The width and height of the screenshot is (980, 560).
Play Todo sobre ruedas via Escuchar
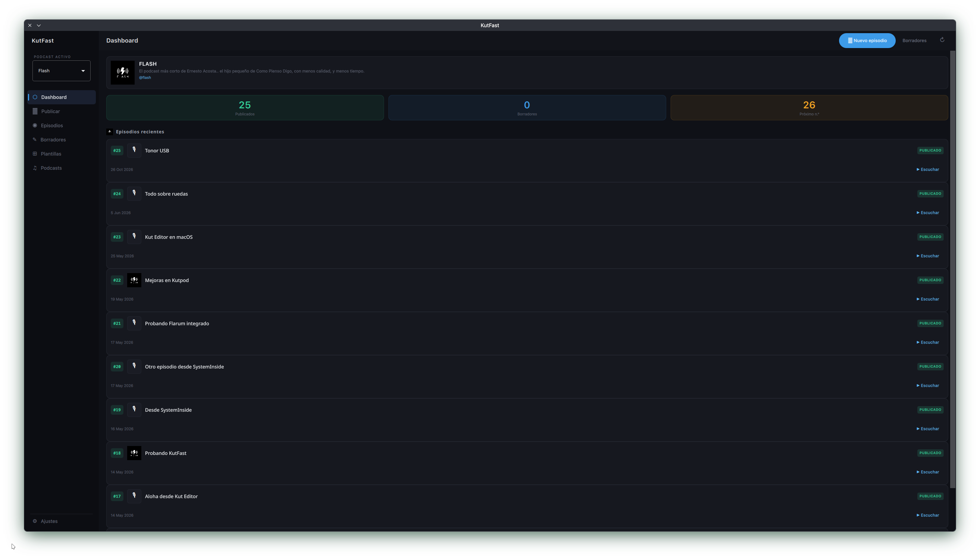[x=928, y=213]
